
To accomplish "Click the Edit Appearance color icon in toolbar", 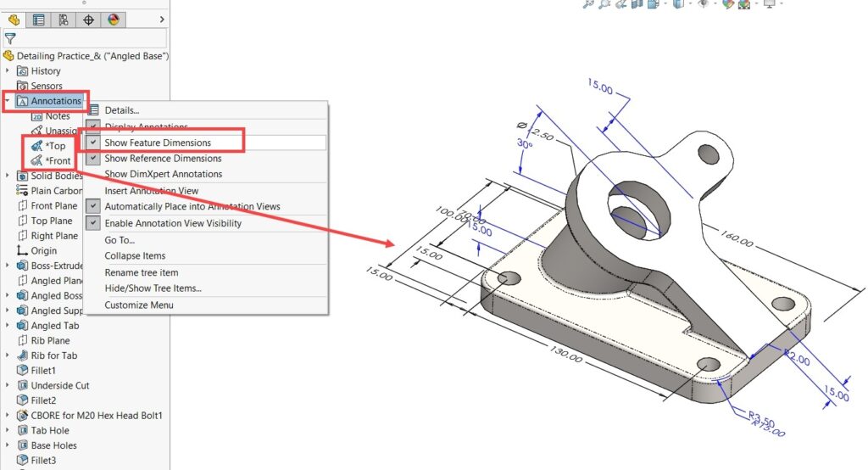I will pyautogui.click(x=727, y=4).
